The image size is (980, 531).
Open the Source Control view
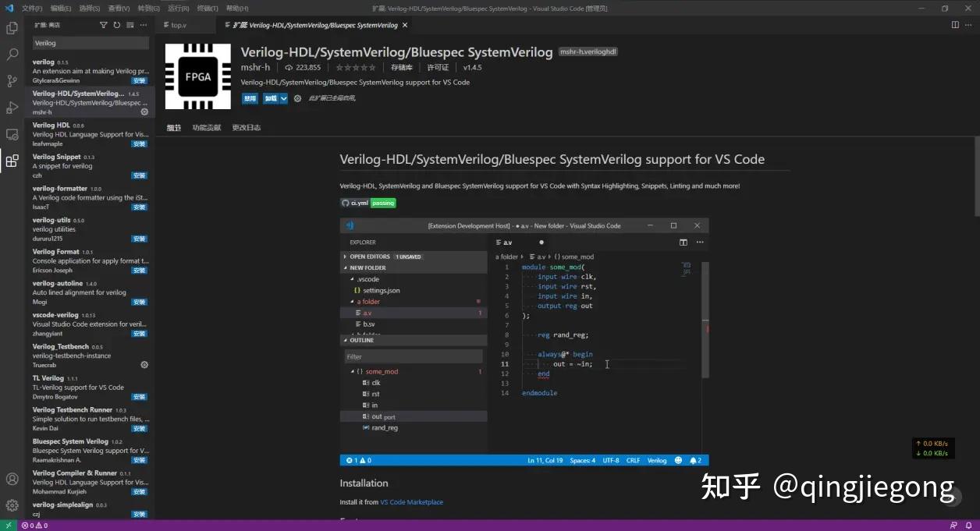12,80
